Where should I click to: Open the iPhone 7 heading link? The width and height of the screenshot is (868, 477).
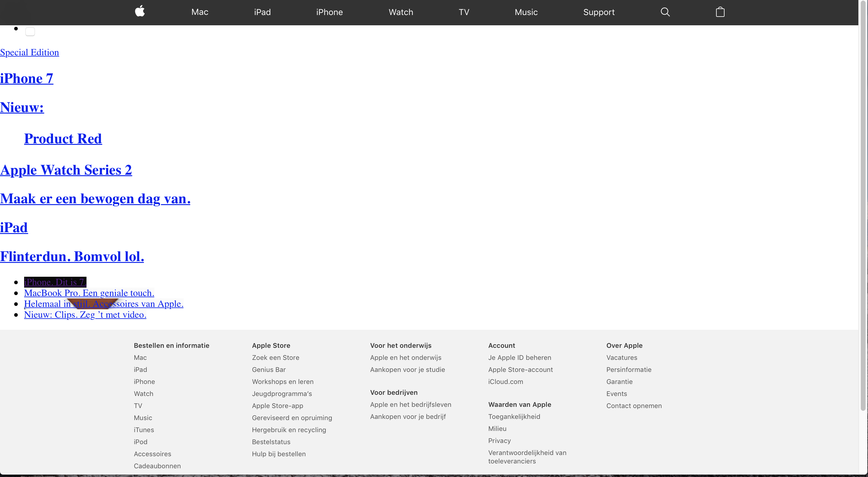click(x=27, y=78)
